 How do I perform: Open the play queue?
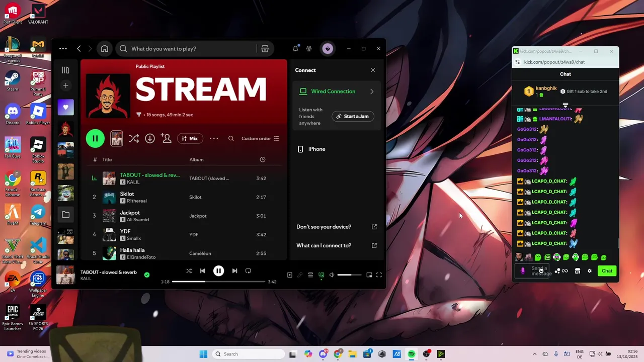(x=310, y=275)
